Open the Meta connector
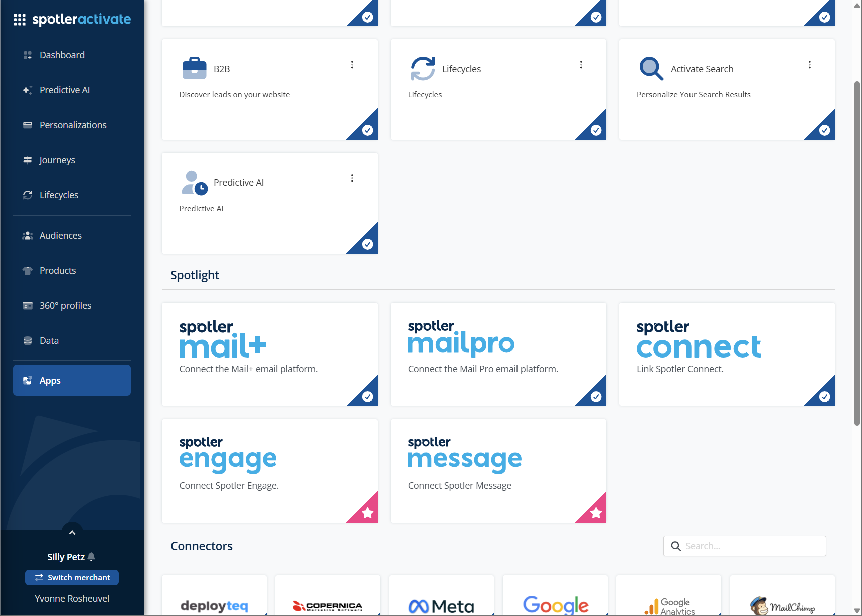 441,596
